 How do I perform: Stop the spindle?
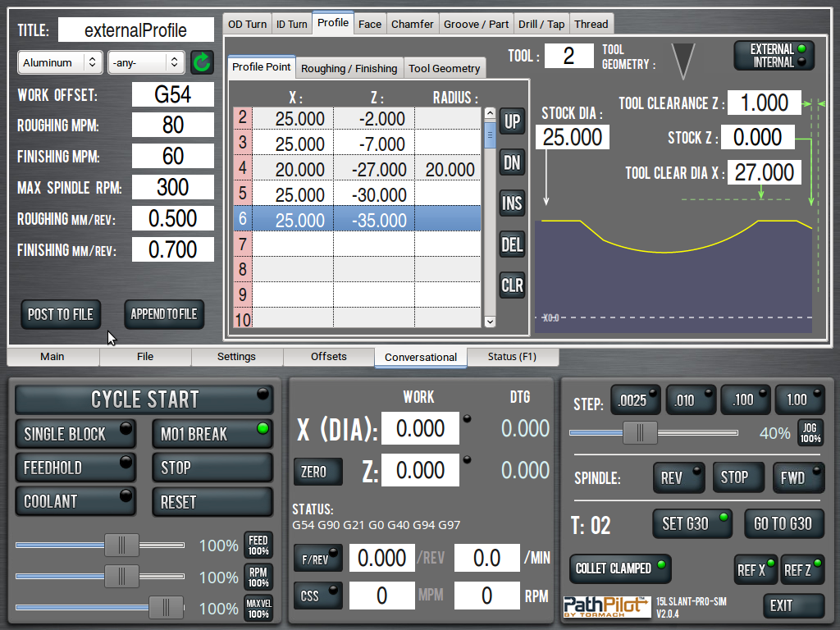pyautogui.click(x=738, y=478)
